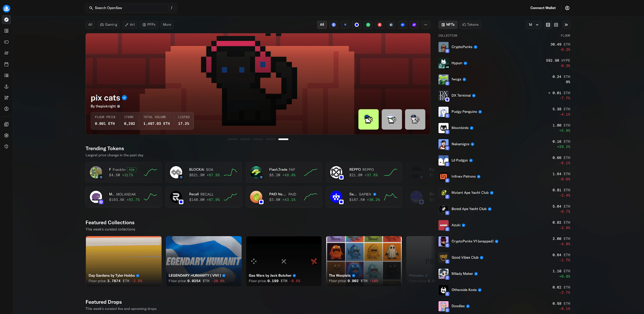Click the Search OpenSea input field

point(131,8)
